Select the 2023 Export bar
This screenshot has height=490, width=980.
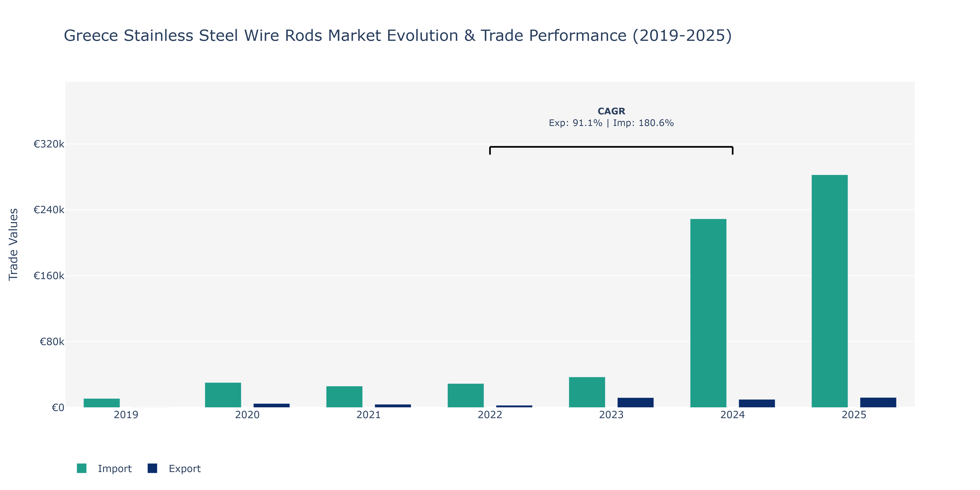click(x=635, y=402)
